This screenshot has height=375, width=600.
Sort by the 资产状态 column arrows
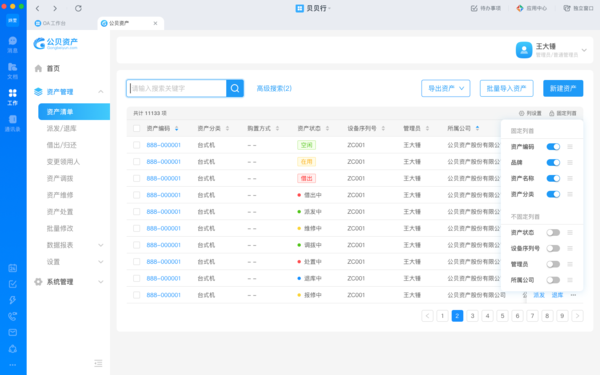(x=327, y=129)
